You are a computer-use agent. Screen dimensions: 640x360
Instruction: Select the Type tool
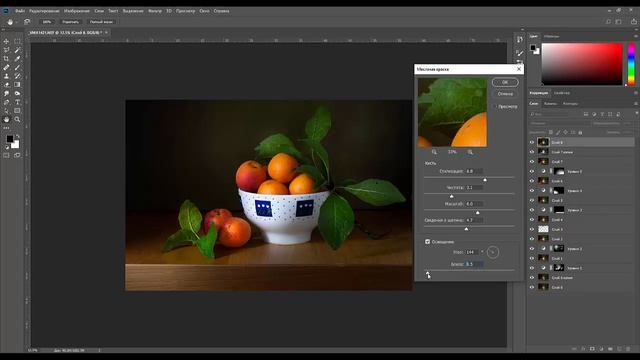click(x=17, y=102)
